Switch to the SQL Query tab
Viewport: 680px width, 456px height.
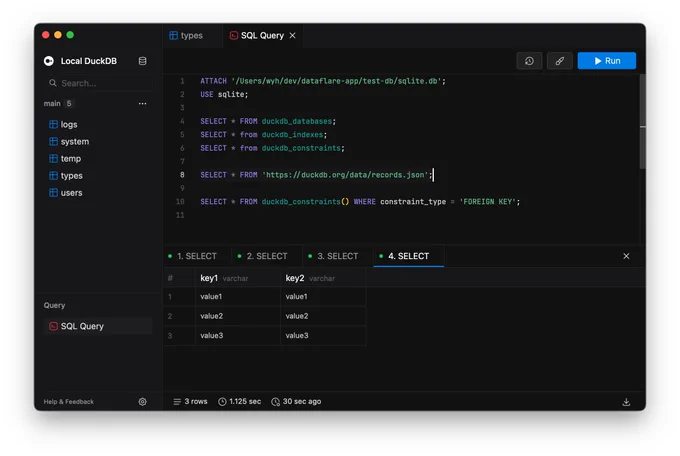262,36
